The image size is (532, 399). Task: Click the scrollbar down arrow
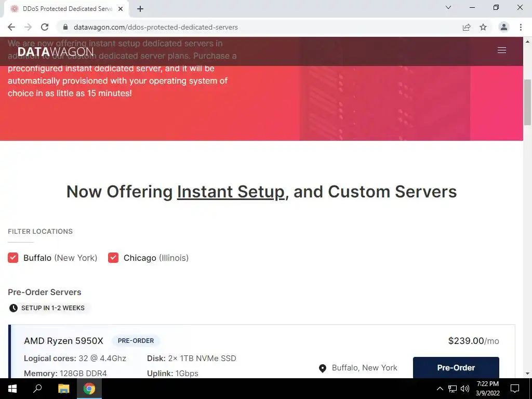[527, 374]
